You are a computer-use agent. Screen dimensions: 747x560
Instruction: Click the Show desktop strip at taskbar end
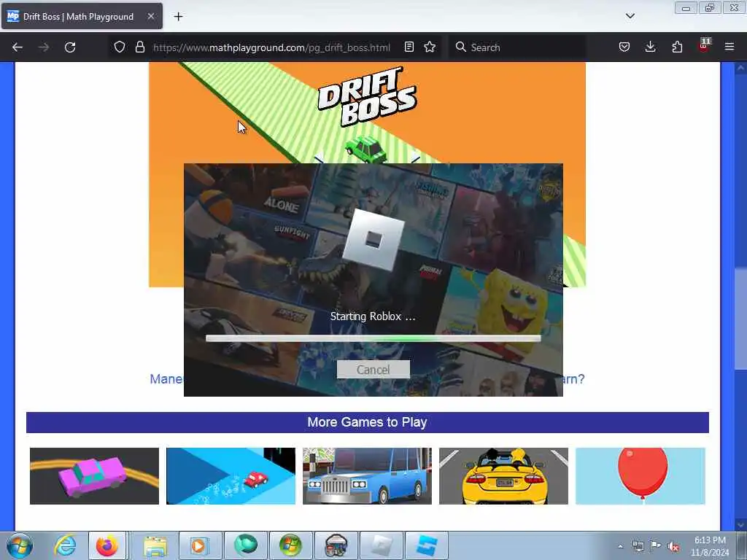(x=742, y=545)
